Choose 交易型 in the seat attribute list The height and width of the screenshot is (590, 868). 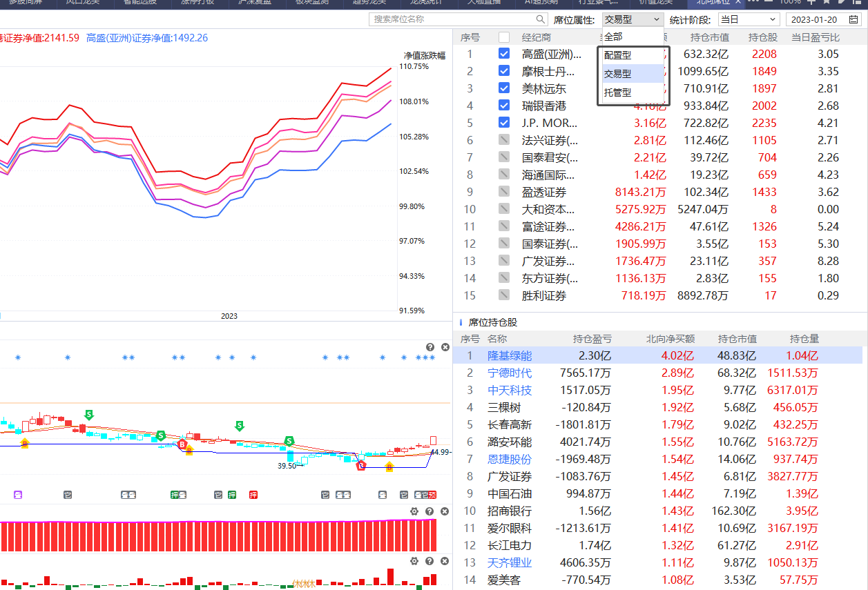pyautogui.click(x=633, y=73)
